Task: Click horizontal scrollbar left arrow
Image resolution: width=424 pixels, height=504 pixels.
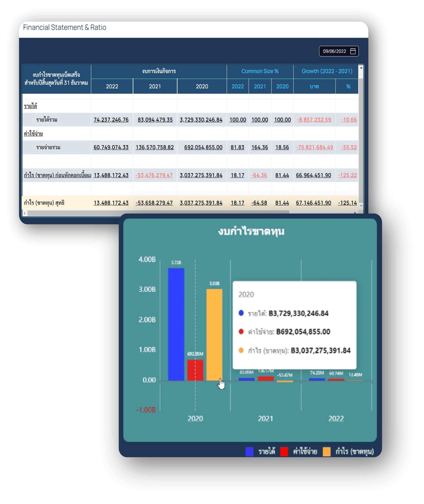Action: (25, 213)
